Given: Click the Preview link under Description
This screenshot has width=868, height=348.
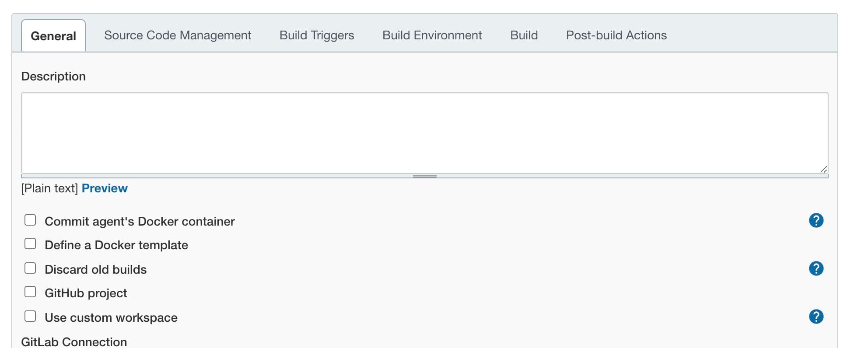Looking at the screenshot, I should (105, 188).
